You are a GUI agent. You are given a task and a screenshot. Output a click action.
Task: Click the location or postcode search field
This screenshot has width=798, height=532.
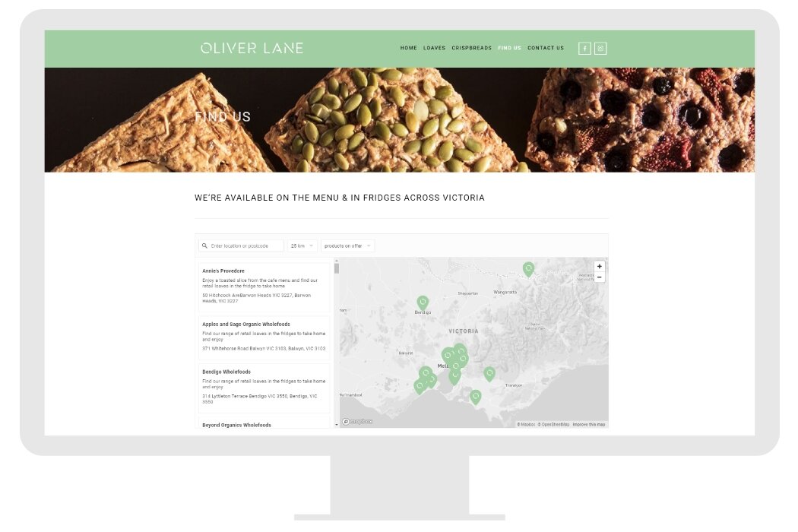coord(241,246)
